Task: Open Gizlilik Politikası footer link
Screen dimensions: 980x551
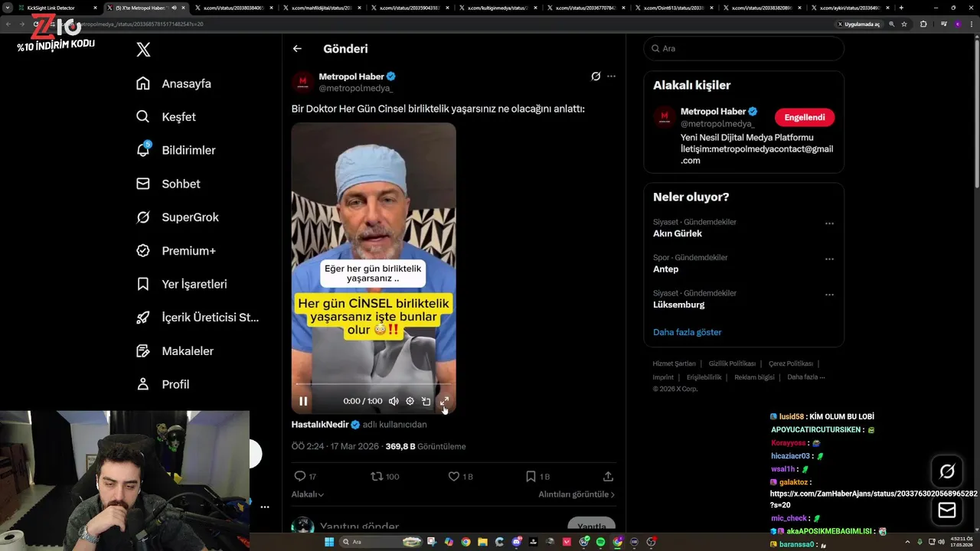Action: (x=732, y=364)
